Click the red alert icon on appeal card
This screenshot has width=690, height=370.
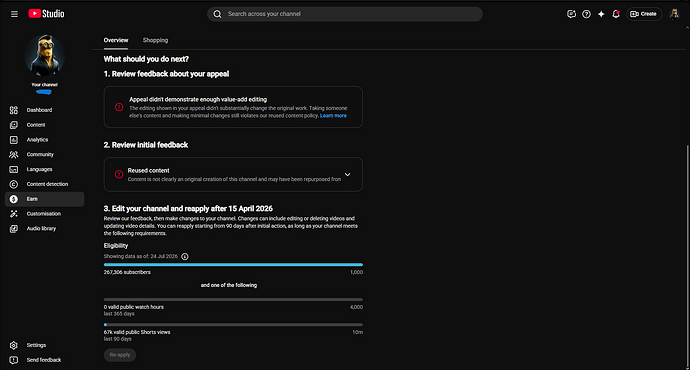(x=119, y=107)
